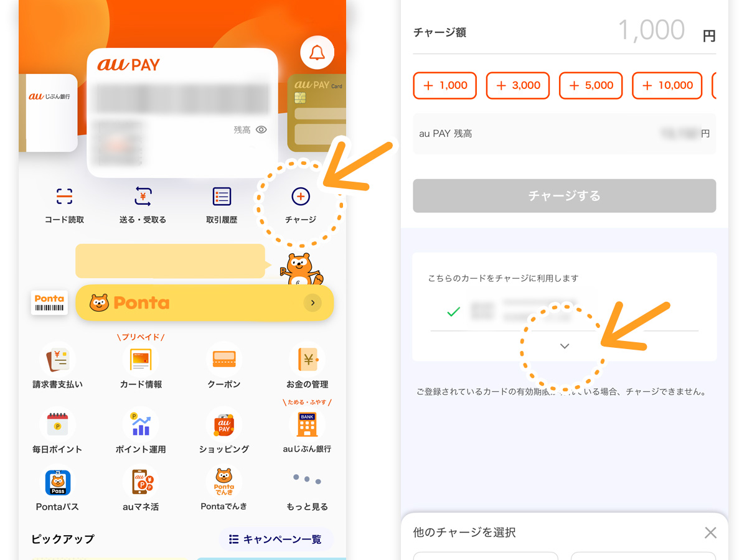747x560 pixels.
Task: Open 請求書支払い icon
Action: pos(57,359)
